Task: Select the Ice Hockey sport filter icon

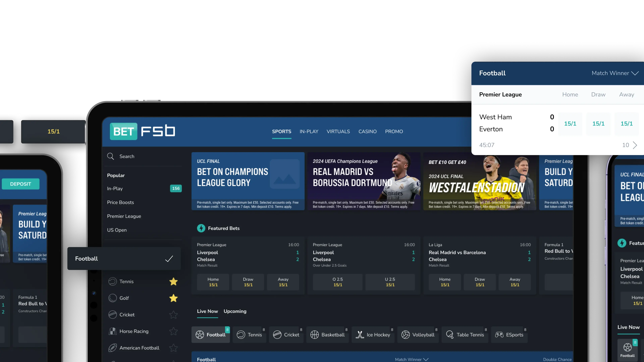Action: pos(360,335)
